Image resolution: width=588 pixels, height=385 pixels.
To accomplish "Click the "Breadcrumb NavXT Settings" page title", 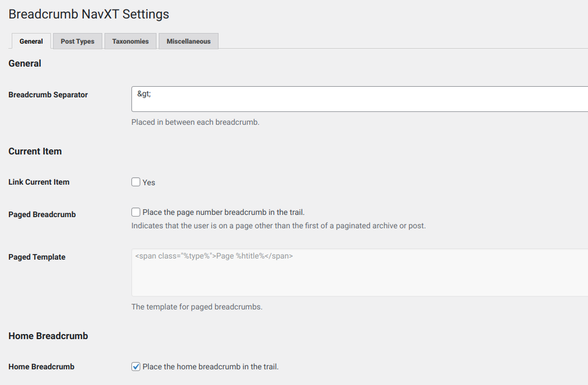I will tap(89, 14).
